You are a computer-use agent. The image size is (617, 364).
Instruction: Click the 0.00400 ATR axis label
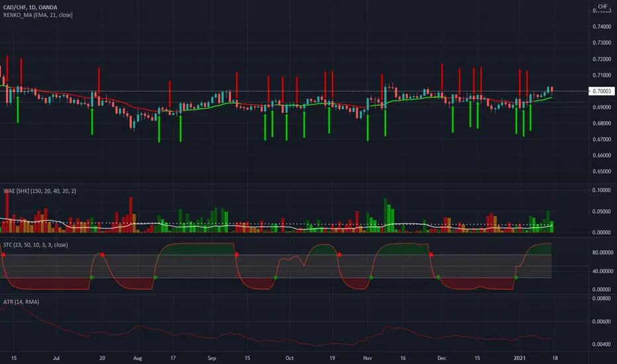[x=602, y=344]
